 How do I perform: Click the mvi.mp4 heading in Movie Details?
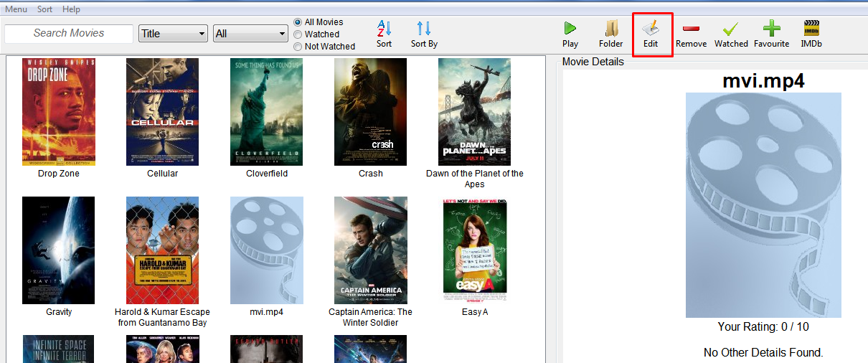point(763,80)
